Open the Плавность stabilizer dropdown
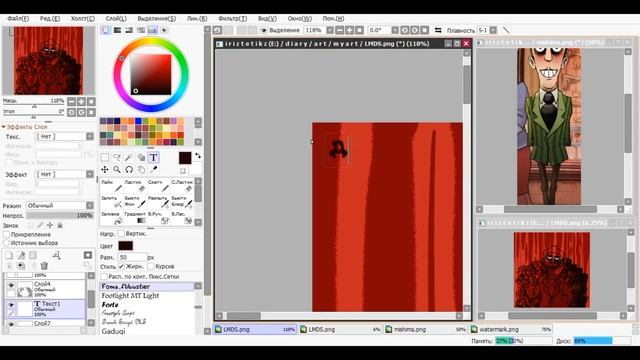Viewport: 640px width, 360px height. click(x=493, y=30)
